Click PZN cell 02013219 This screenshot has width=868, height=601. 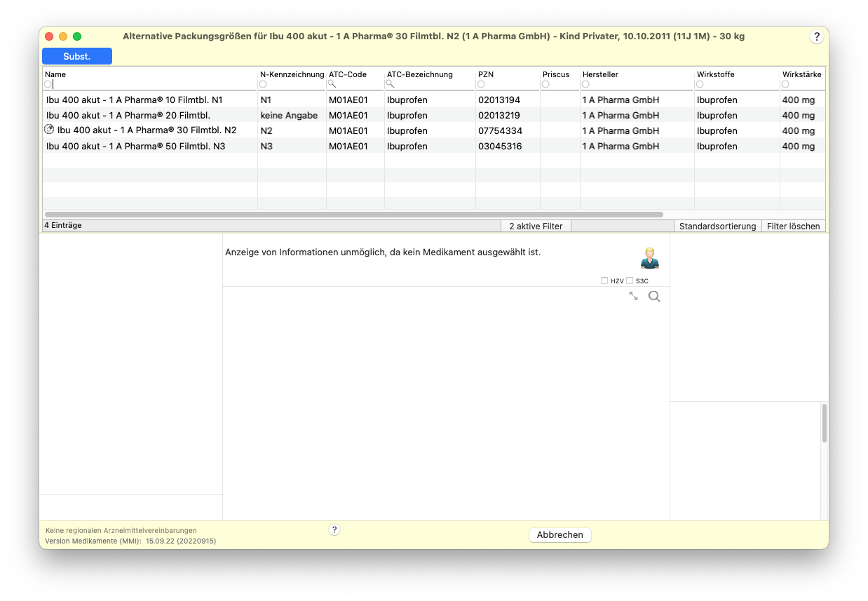coord(499,116)
